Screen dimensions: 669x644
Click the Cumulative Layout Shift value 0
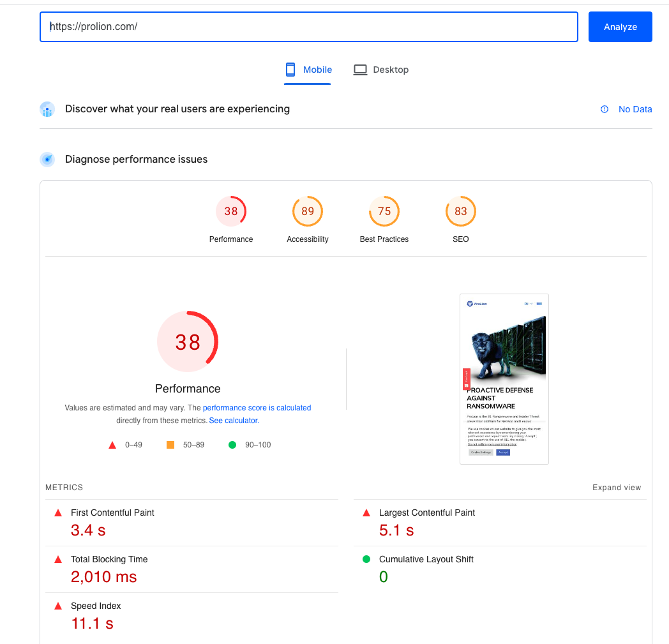(x=383, y=576)
